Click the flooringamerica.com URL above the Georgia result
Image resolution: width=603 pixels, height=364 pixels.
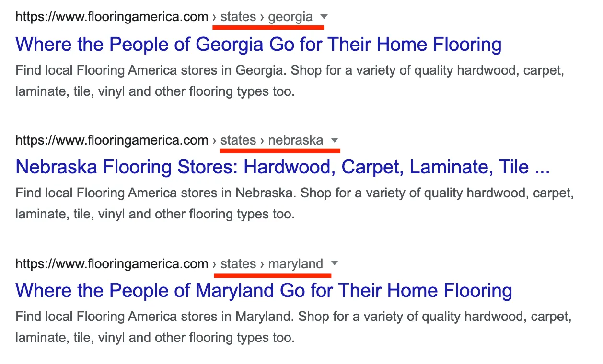(x=112, y=17)
